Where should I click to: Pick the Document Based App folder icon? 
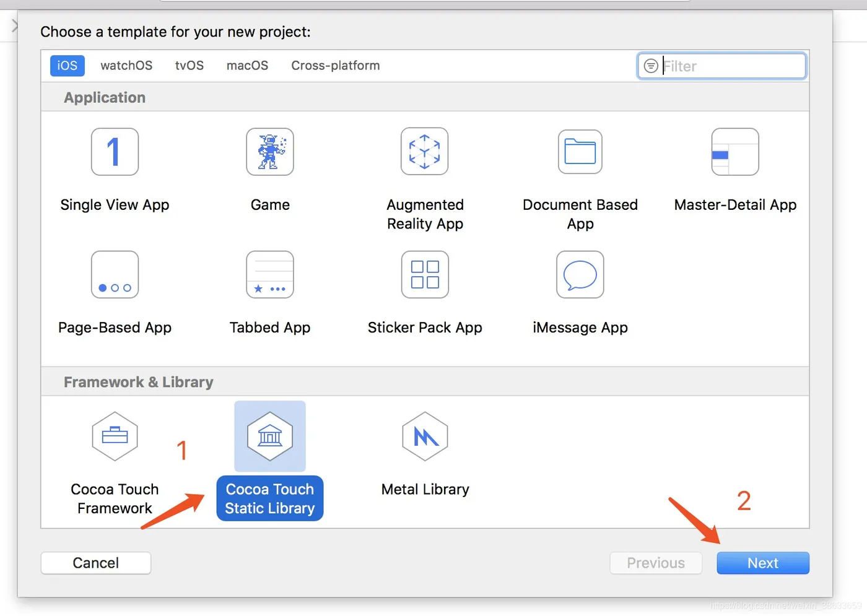click(x=580, y=152)
